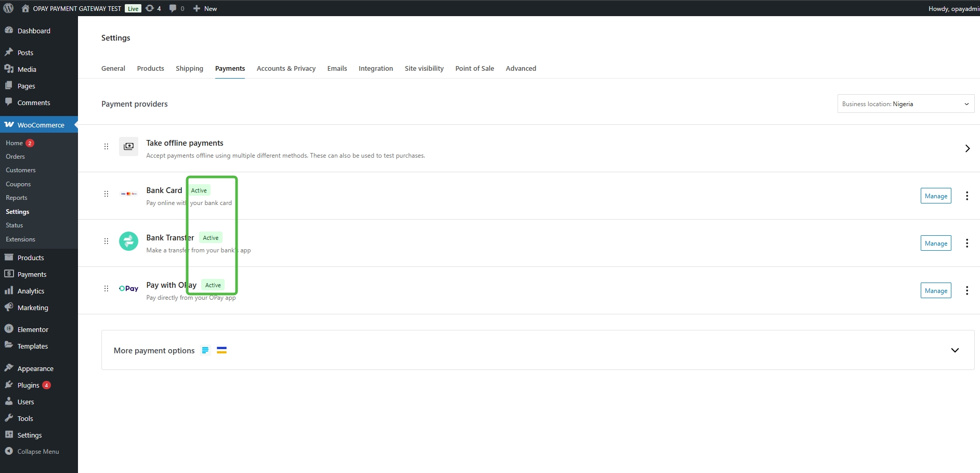Expand the More payment options section

955,350
